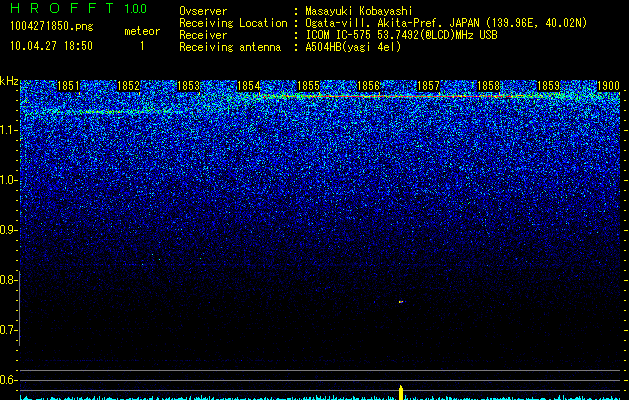Click the Receiving Location label
This screenshot has width=629, height=400.
pyautogui.click(x=233, y=23)
